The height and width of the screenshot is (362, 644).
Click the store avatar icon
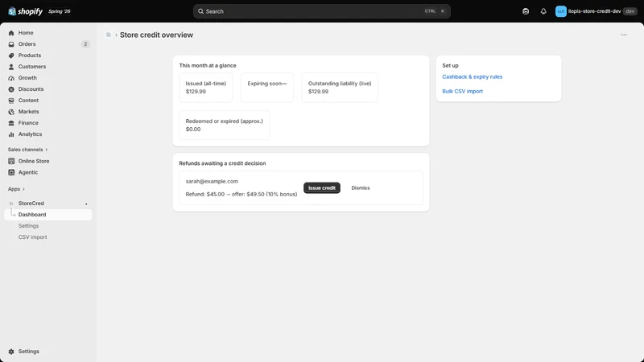click(560, 11)
